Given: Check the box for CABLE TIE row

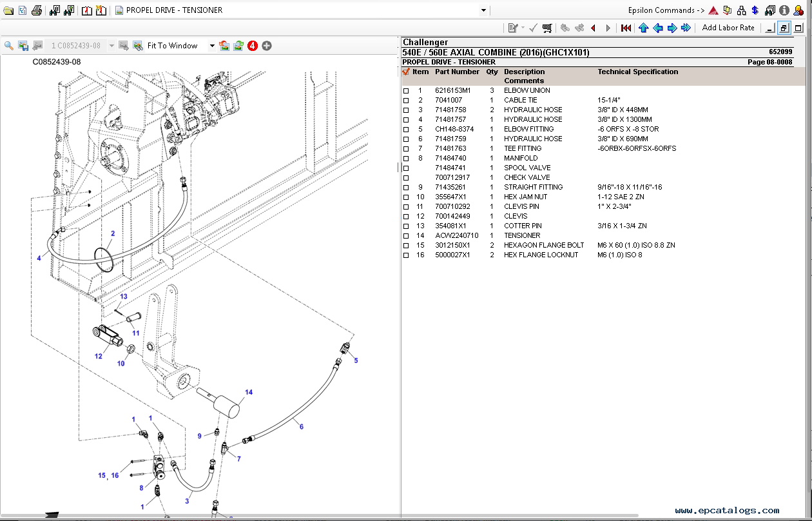Looking at the screenshot, I should [406, 101].
